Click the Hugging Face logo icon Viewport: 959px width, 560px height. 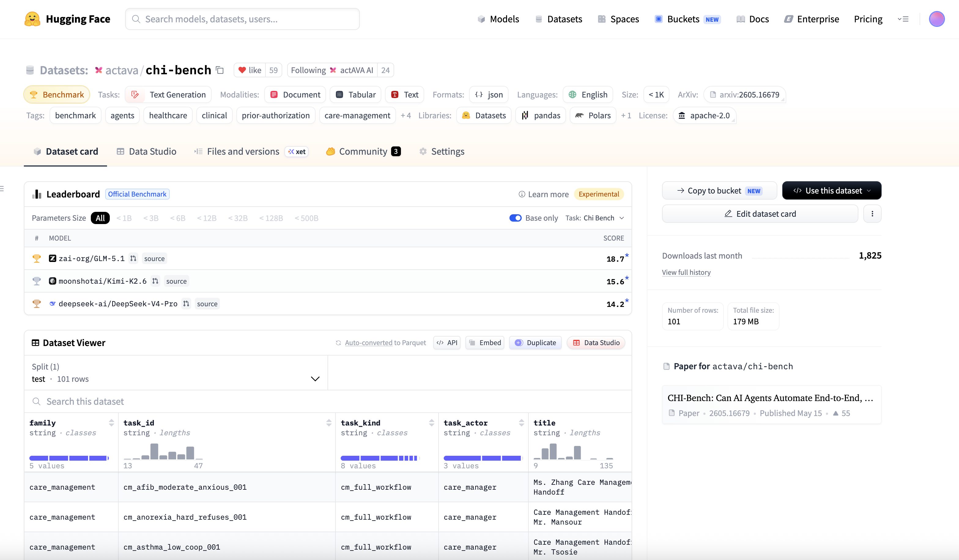coord(32,19)
